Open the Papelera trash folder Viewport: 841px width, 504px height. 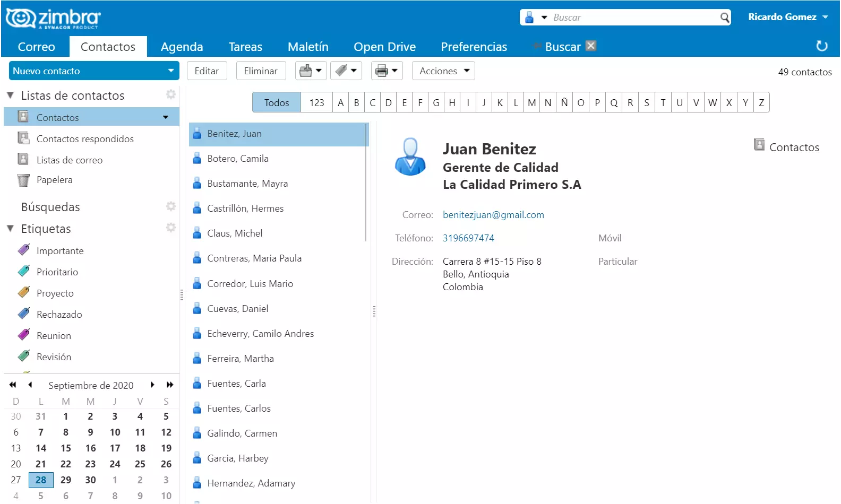pos(54,180)
